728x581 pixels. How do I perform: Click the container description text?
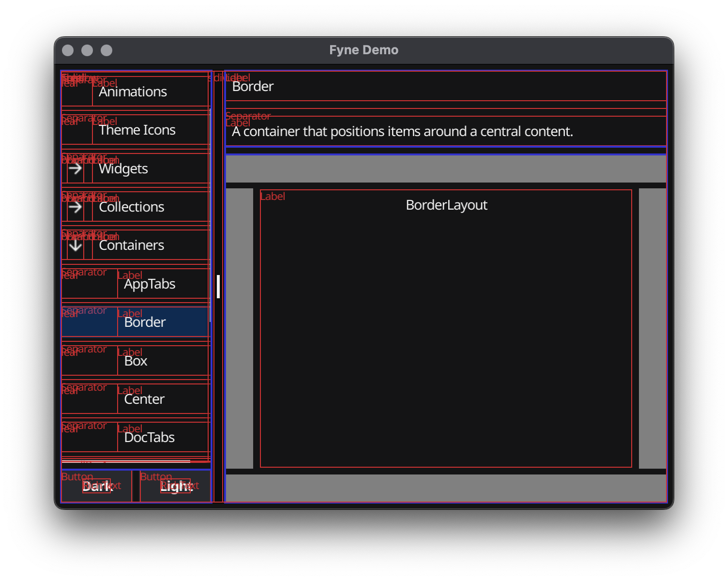[402, 132]
